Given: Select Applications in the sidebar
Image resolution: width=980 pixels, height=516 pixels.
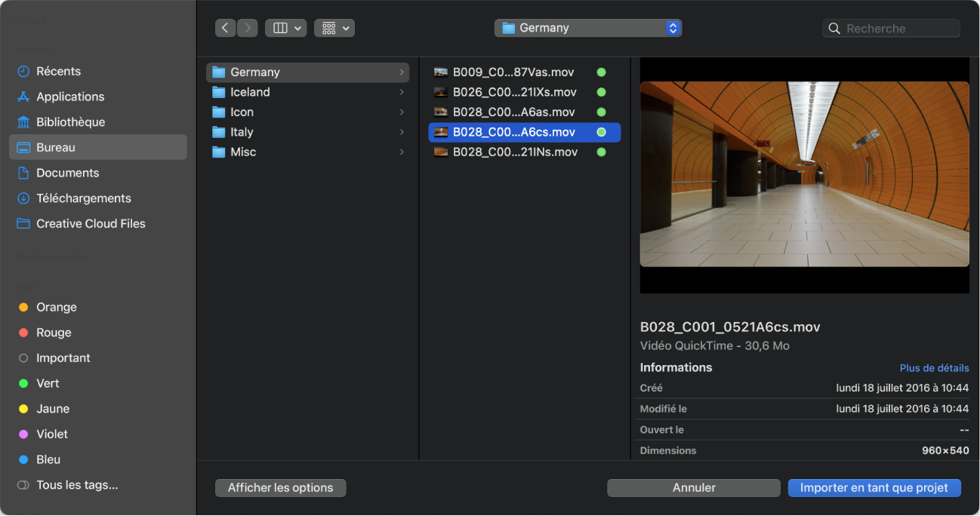Looking at the screenshot, I should point(70,97).
